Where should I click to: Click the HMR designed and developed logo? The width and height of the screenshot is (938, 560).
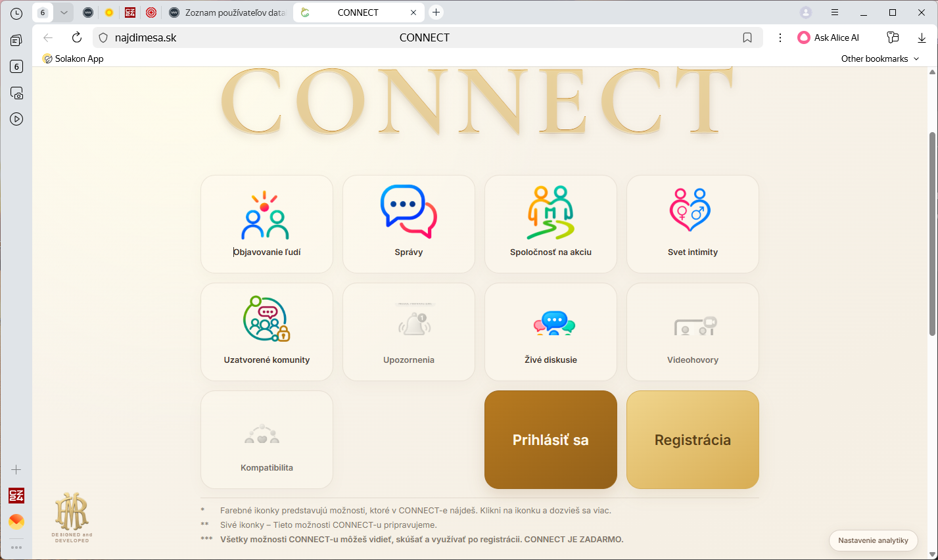click(72, 517)
